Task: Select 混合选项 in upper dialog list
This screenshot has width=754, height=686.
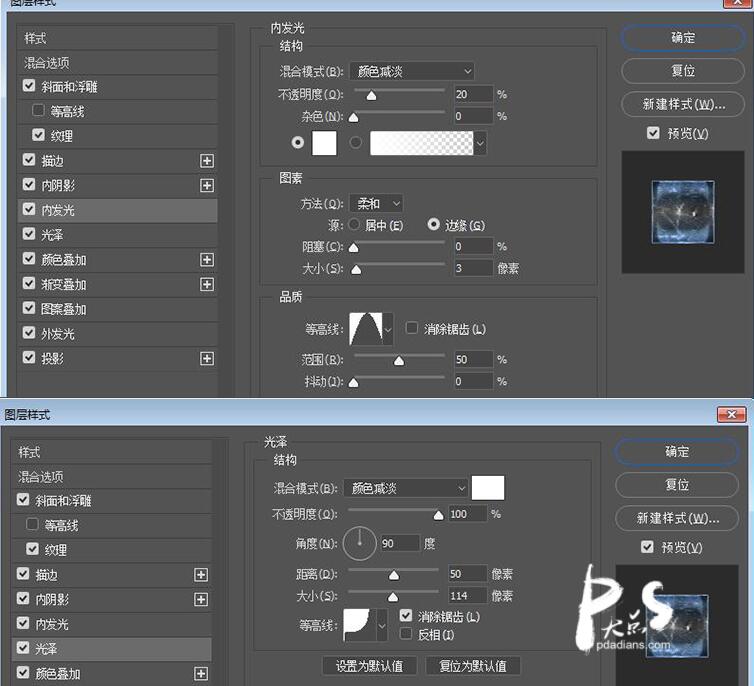Action: [118, 63]
